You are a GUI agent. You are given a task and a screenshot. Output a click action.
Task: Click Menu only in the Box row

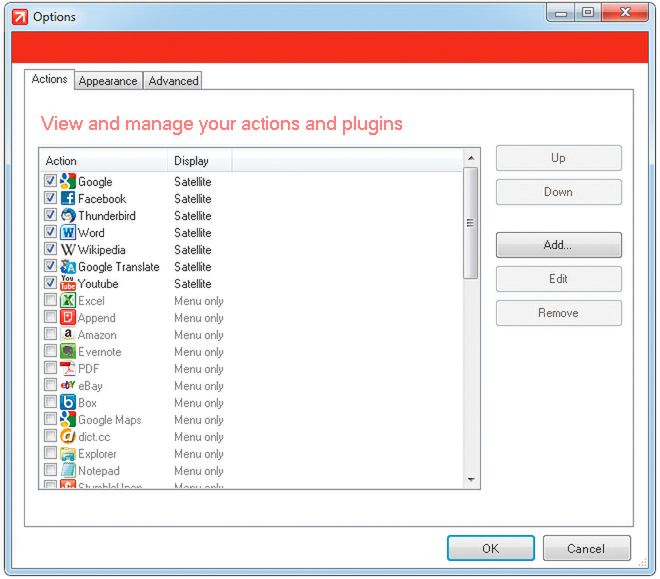pos(199,403)
